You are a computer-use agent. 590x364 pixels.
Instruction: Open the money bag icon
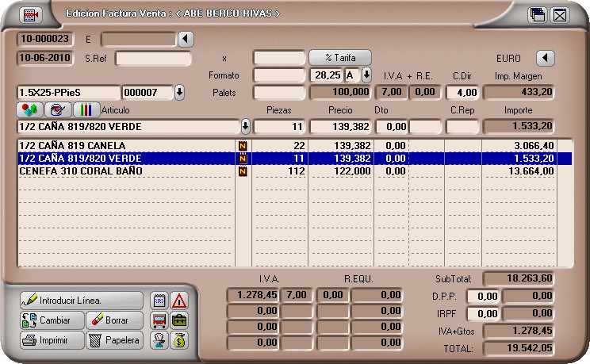[179, 340]
